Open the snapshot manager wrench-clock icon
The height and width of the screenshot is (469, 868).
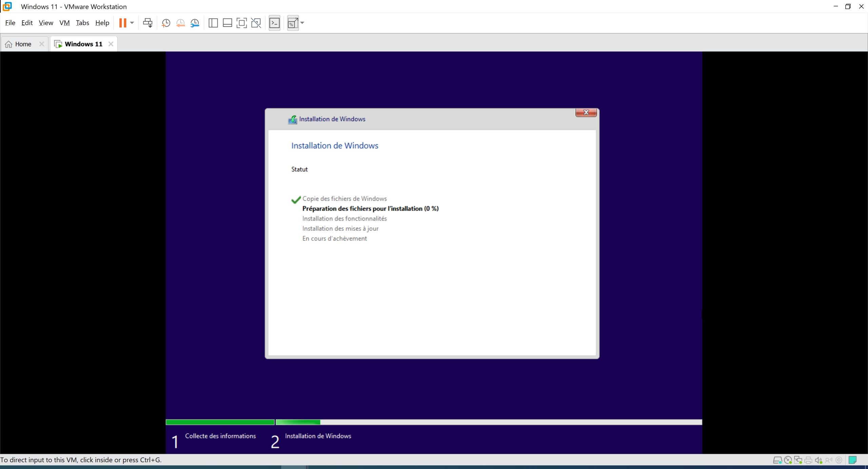(x=195, y=23)
